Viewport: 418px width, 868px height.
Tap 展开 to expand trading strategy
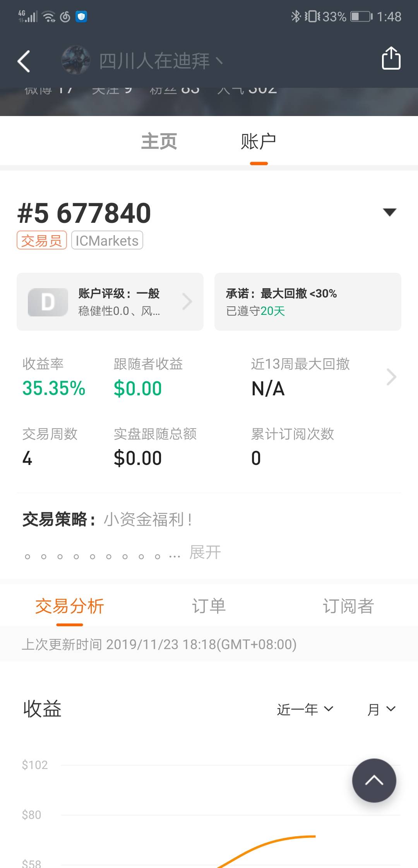tap(205, 552)
